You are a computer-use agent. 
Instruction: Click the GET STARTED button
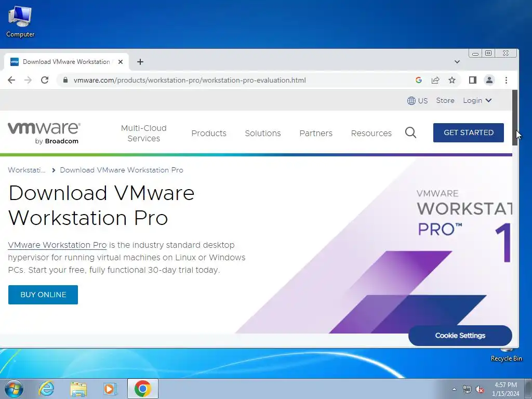[x=468, y=132]
